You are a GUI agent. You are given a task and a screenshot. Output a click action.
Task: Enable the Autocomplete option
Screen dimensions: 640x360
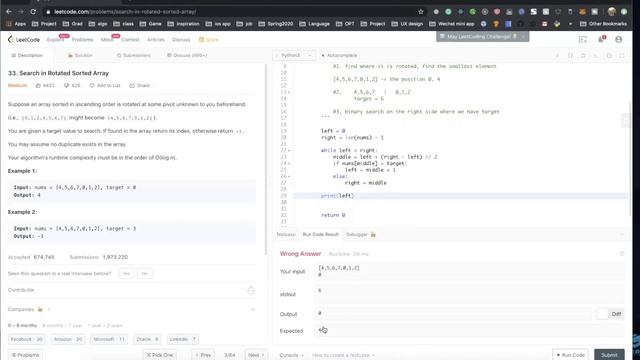click(339, 56)
